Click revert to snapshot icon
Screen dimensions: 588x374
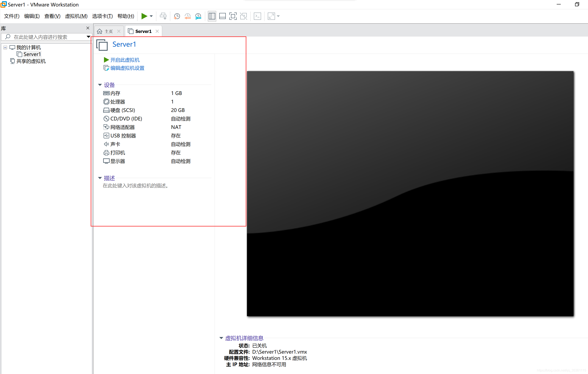coord(188,16)
